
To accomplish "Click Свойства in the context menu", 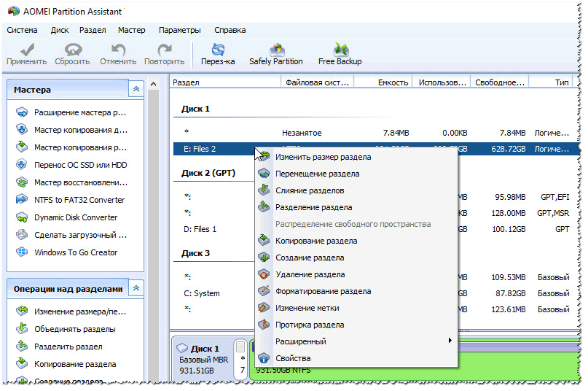I will point(292,358).
